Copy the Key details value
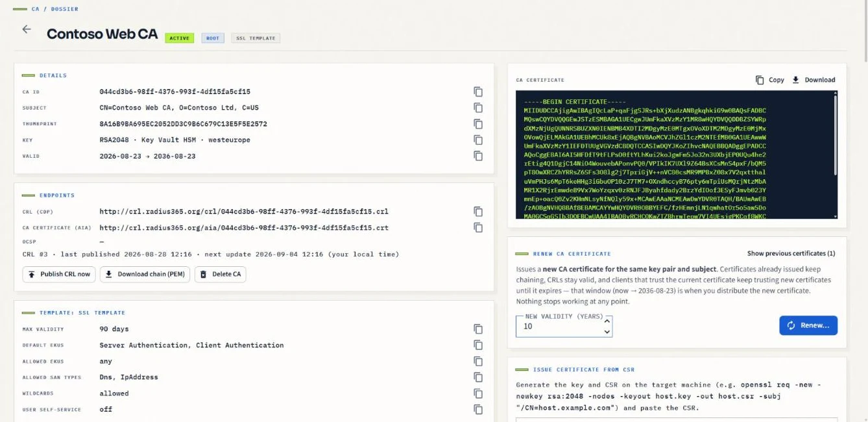868x422 pixels. (478, 140)
